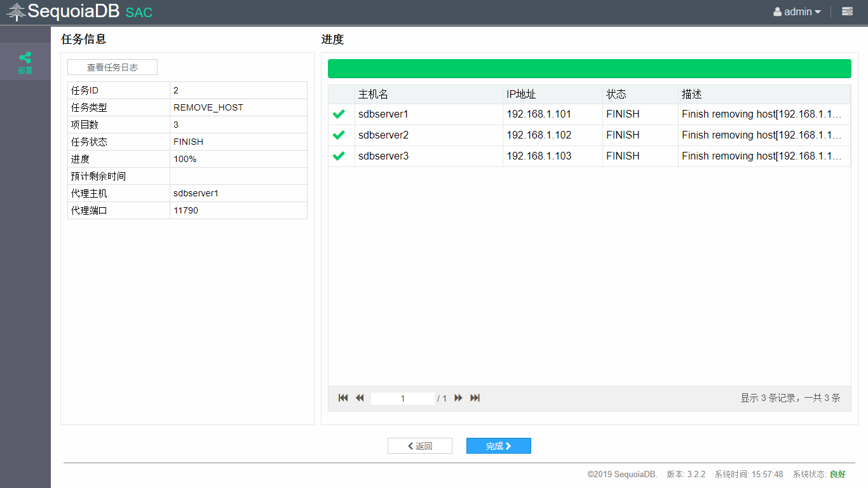Click the 显示 3 条记录 summary text
Screen dimensions: 868x488
[x=790, y=398]
